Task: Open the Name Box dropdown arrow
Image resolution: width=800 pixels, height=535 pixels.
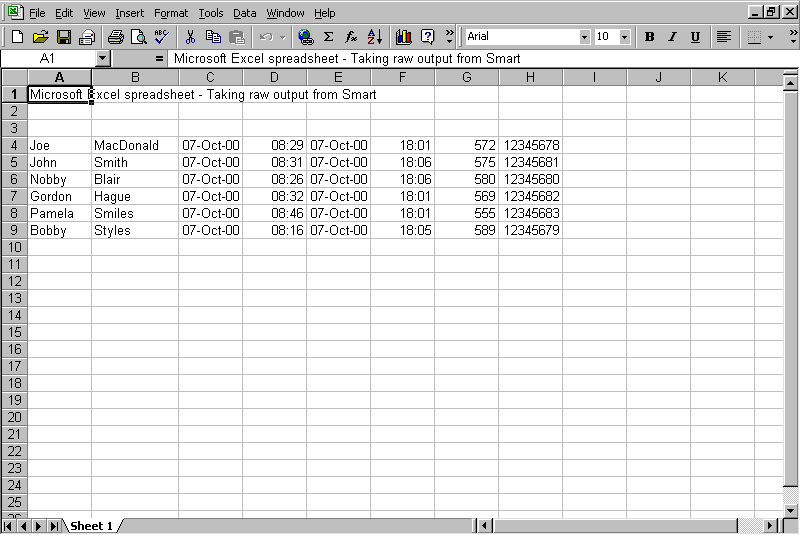Action: tap(103, 58)
